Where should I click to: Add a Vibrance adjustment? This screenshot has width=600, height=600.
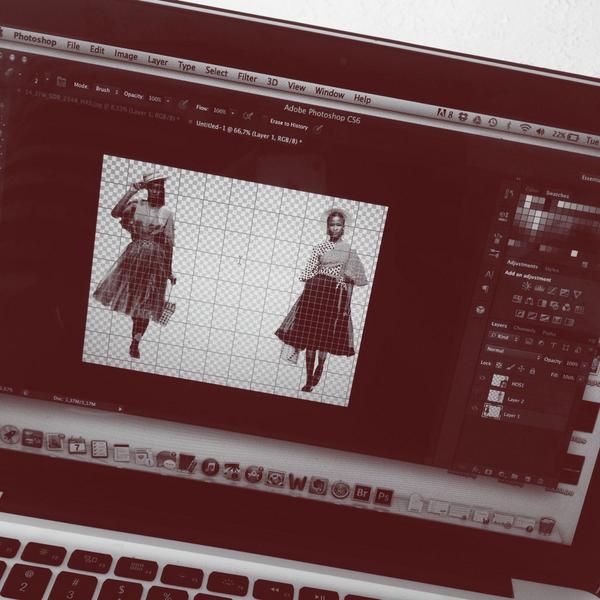pos(577,294)
